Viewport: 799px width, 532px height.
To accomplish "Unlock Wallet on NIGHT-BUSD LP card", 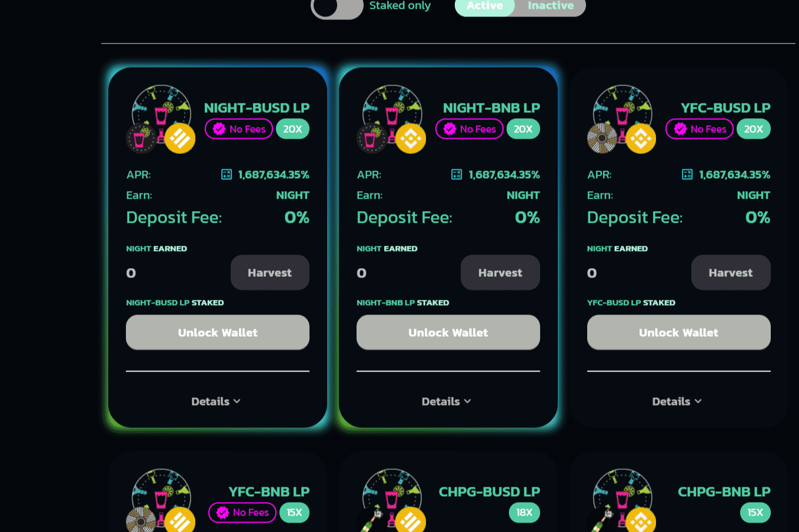I will [218, 333].
